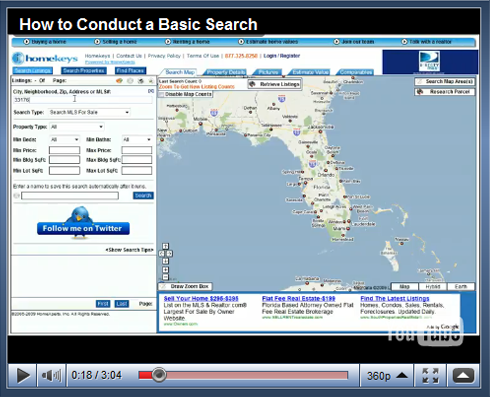Toggle the Disable Map Counts checkbox

pos(161,95)
